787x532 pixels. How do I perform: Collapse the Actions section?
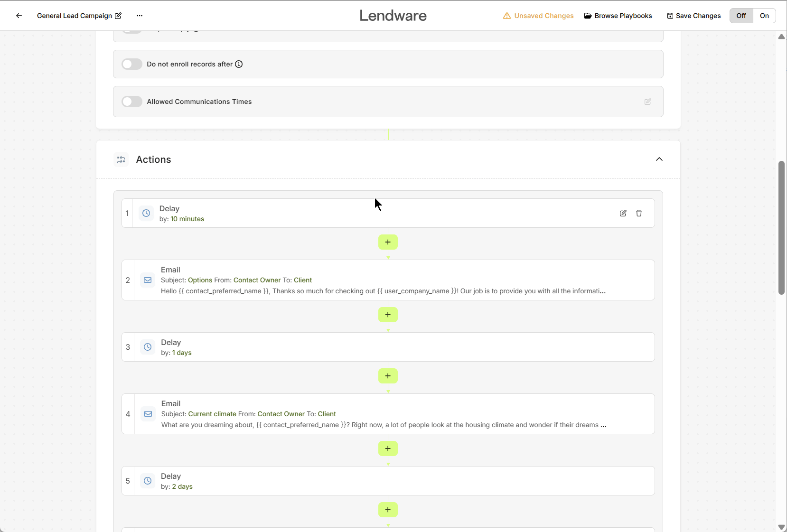point(659,159)
